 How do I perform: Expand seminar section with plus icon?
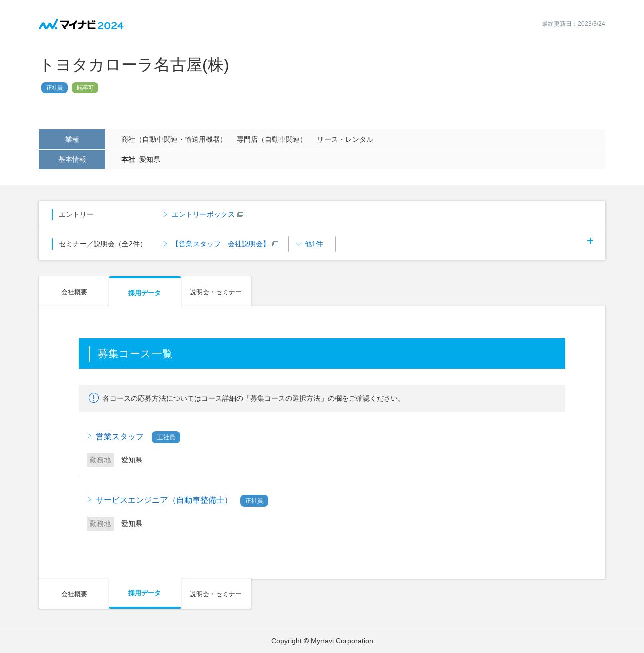click(590, 241)
